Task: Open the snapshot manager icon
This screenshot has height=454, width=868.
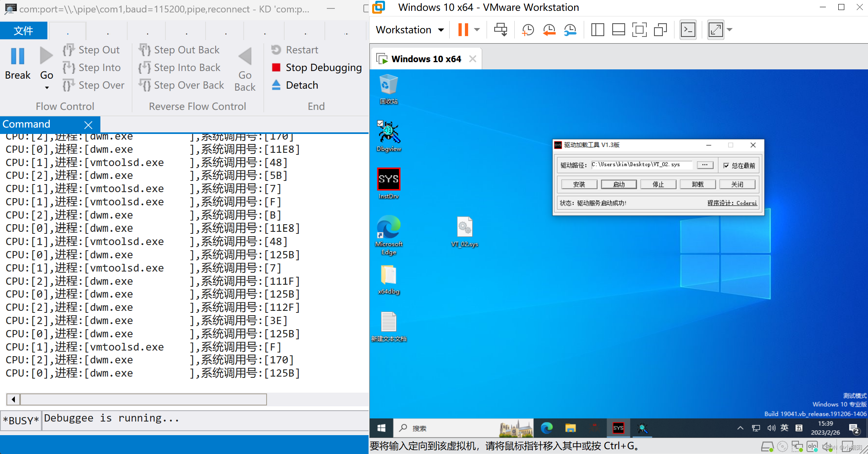Action: [x=571, y=29]
